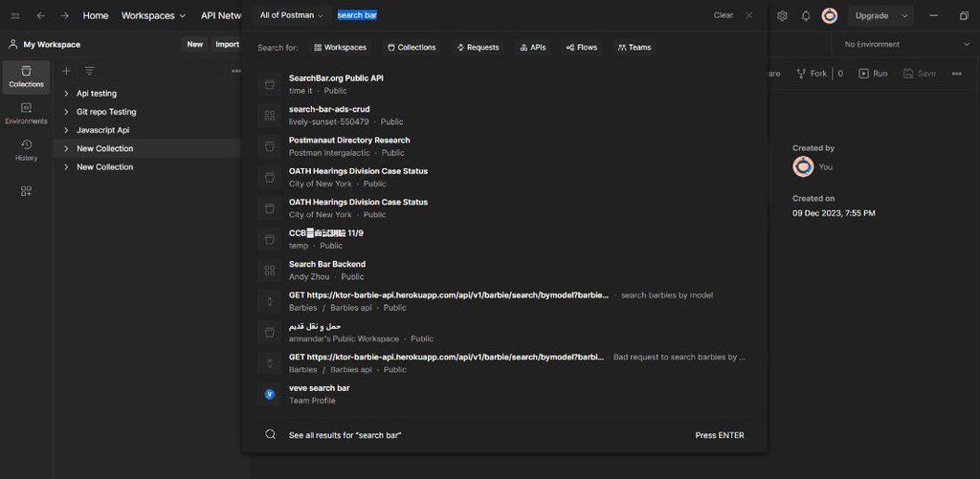This screenshot has height=479, width=980.
Task: Open the temp workspace CCB result
Action: point(505,239)
